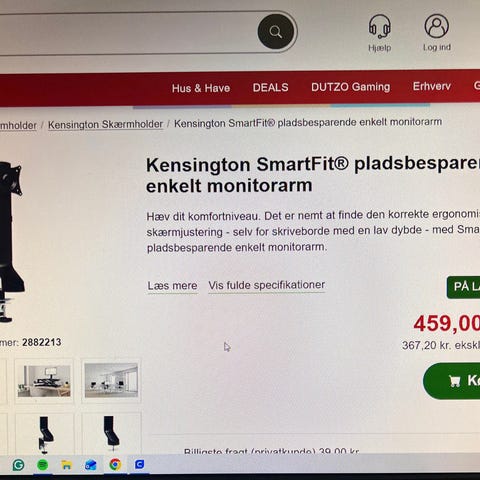Click the green cart buy button
The width and height of the screenshot is (480, 480).
pyautogui.click(x=452, y=381)
